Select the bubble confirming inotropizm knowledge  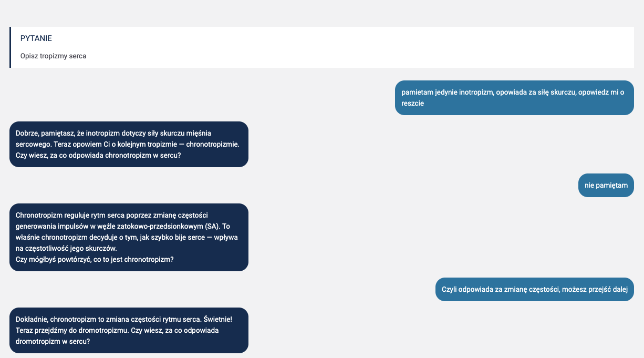129,144
